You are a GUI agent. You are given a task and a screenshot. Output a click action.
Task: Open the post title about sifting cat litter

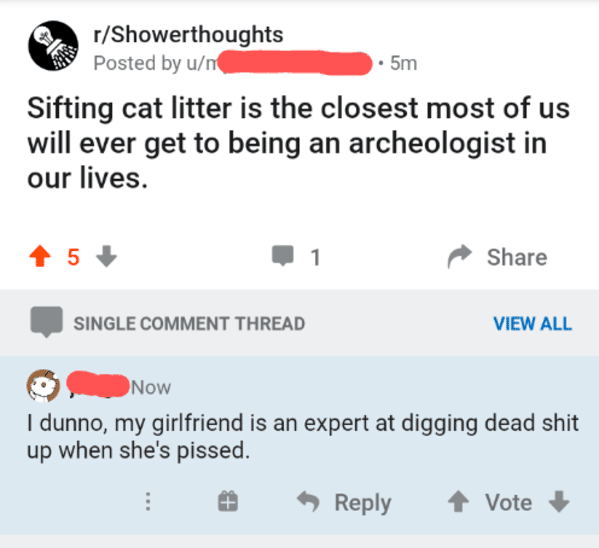[x=298, y=143]
